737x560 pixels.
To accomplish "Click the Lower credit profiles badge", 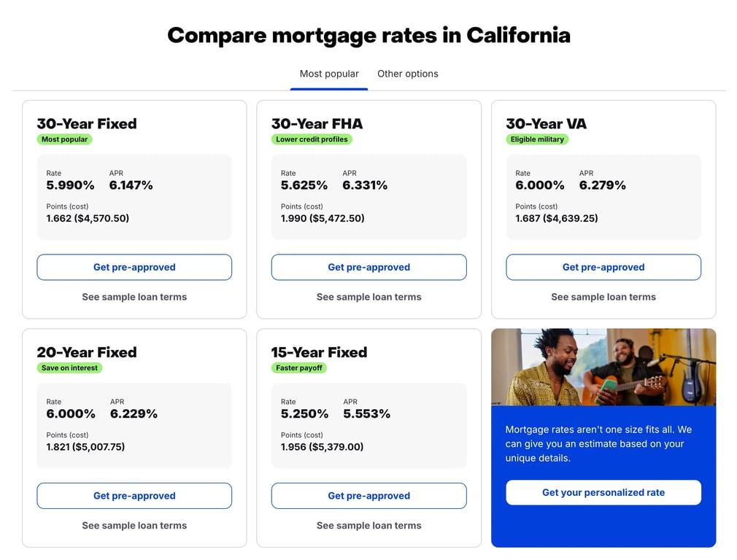I will (x=312, y=139).
